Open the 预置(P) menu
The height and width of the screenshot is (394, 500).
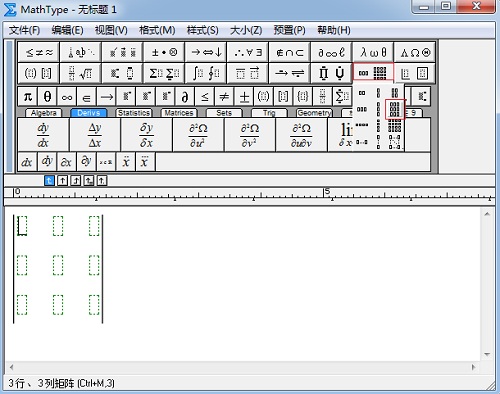289,30
